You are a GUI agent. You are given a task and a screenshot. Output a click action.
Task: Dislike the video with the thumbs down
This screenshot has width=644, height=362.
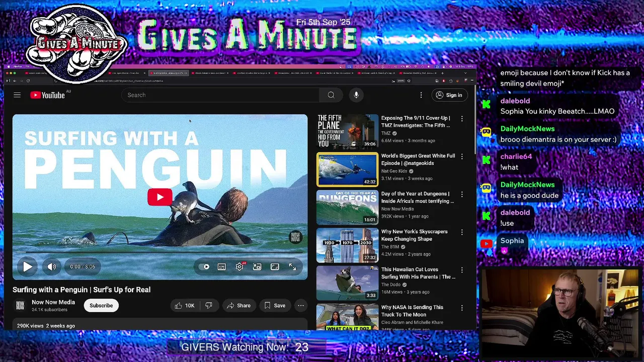tap(209, 305)
